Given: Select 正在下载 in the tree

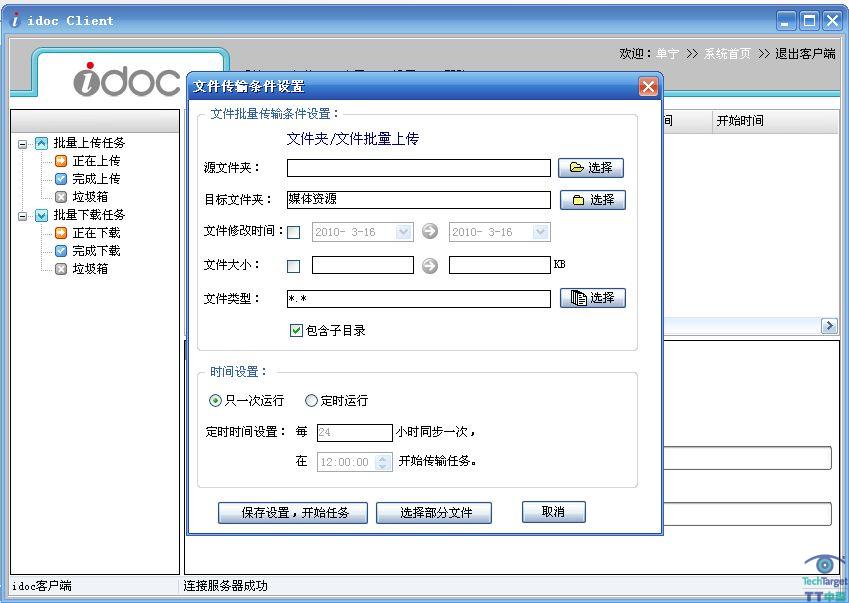Looking at the screenshot, I should coord(96,233).
